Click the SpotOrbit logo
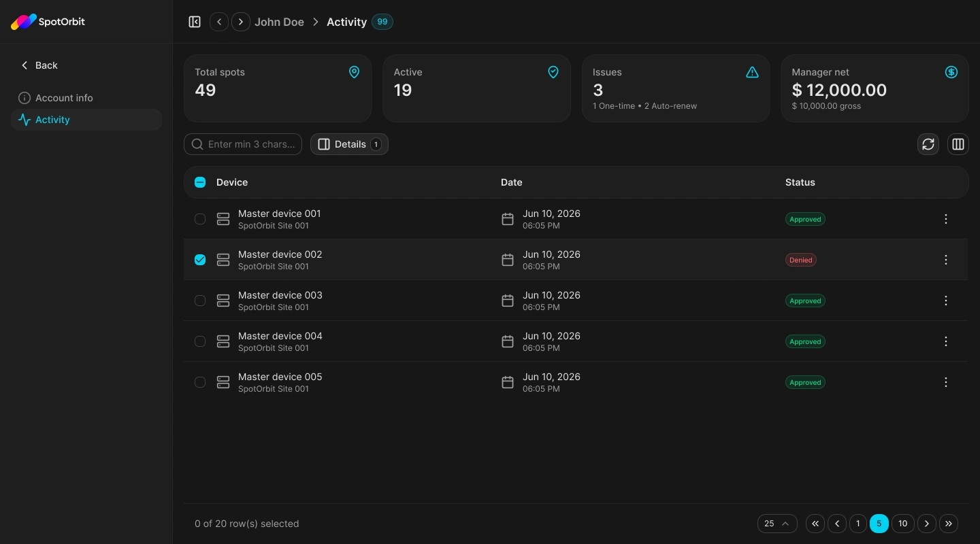Screen dimensions: 980x544 pyautogui.click(x=48, y=22)
